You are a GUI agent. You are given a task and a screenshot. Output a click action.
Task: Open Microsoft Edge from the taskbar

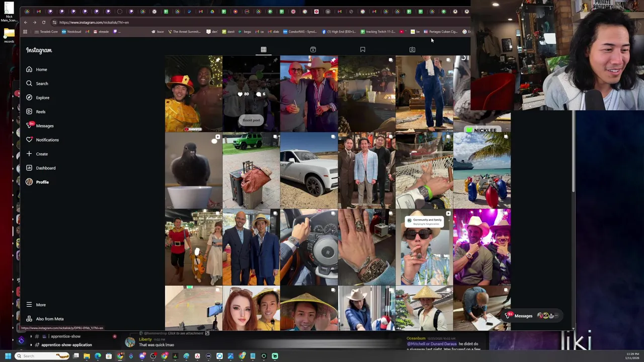pos(98,356)
